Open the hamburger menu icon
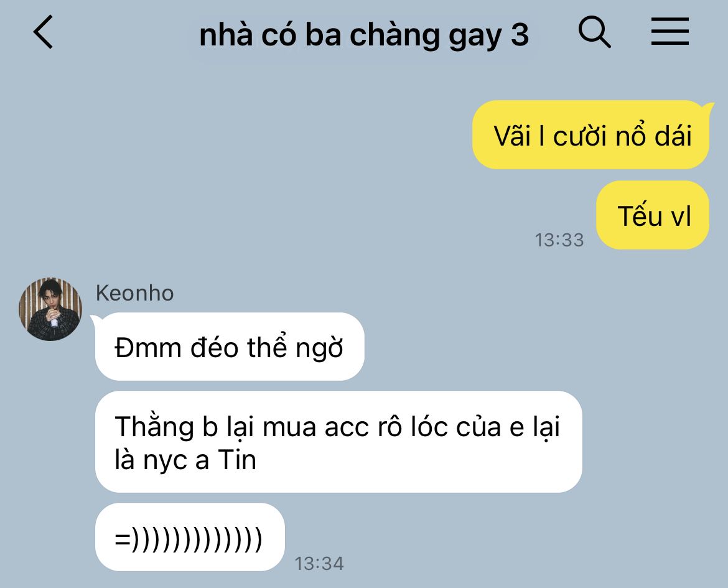728x588 pixels. (x=670, y=32)
